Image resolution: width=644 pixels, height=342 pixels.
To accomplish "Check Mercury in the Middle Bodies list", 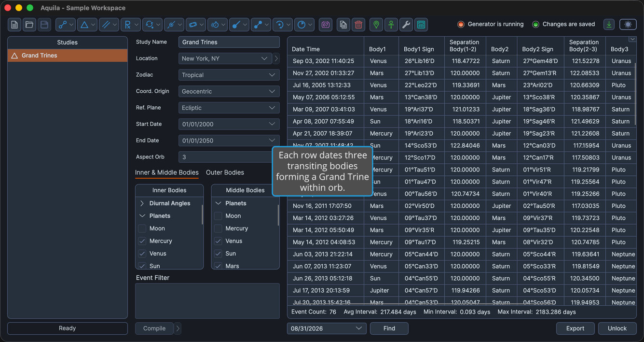I will (218, 228).
